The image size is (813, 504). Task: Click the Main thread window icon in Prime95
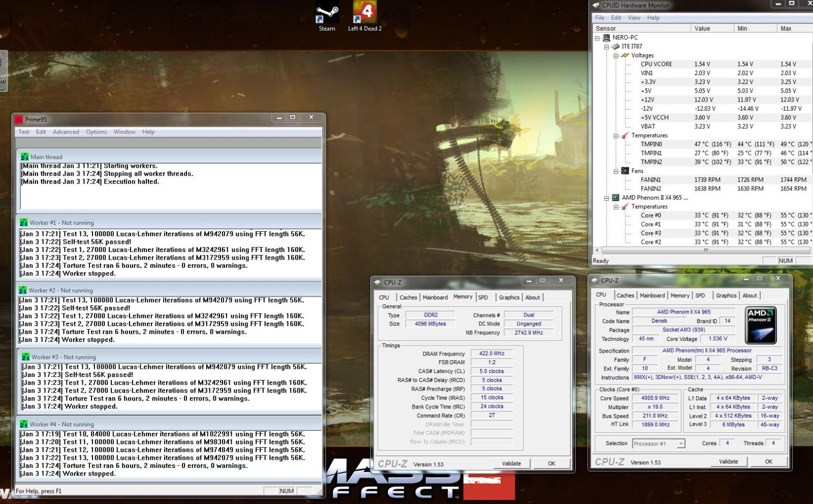(x=24, y=157)
